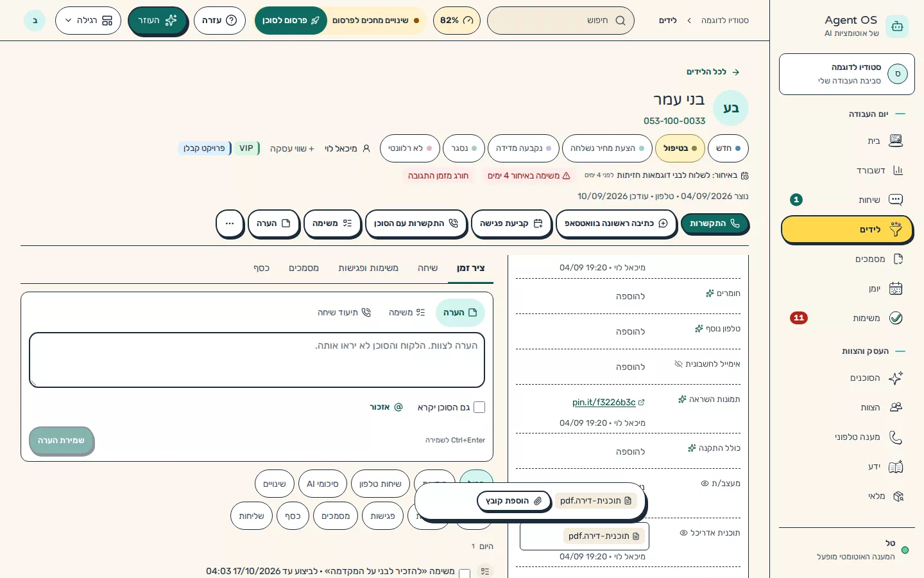The width and height of the screenshot is (924, 578).
Task: Open the 'רגילה' display mode dropdown
Action: (x=89, y=21)
